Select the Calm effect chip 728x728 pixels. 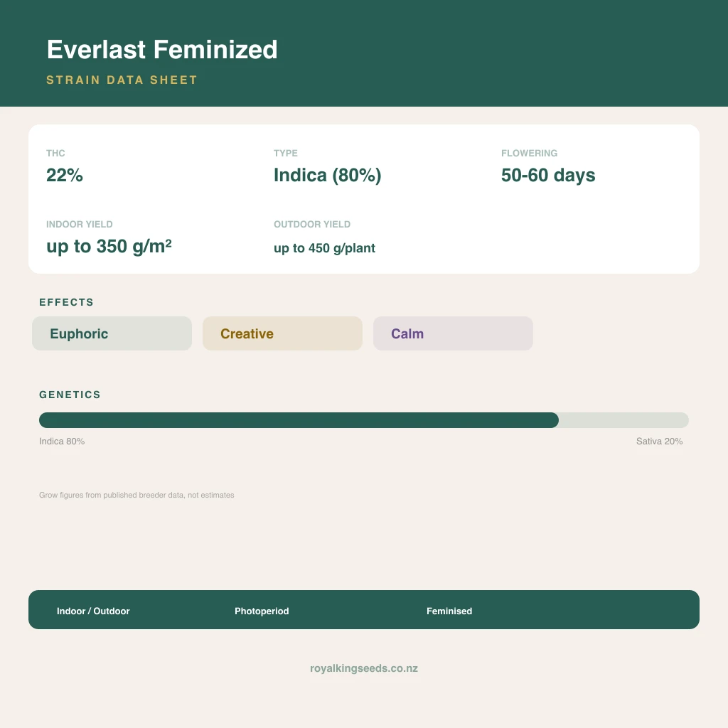click(x=453, y=333)
